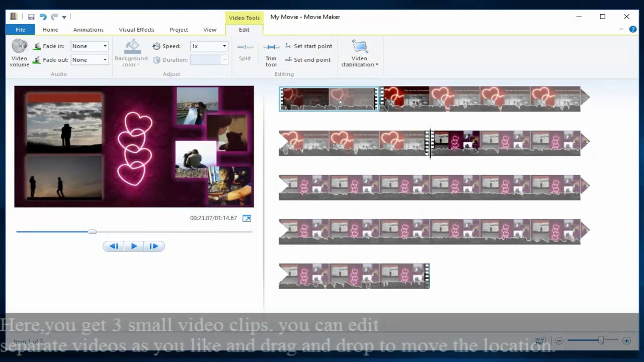
Task: Select the first highlighted clip on the timeline
Action: click(329, 99)
